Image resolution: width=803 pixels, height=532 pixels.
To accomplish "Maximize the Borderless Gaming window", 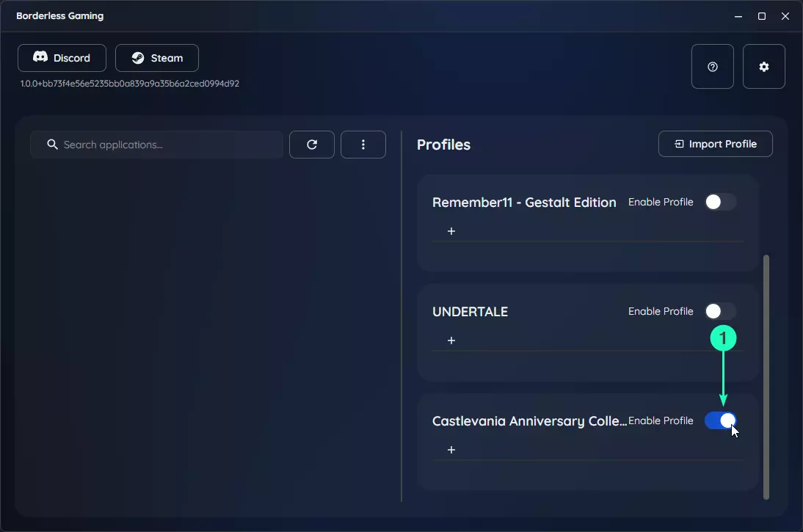I will pos(761,16).
